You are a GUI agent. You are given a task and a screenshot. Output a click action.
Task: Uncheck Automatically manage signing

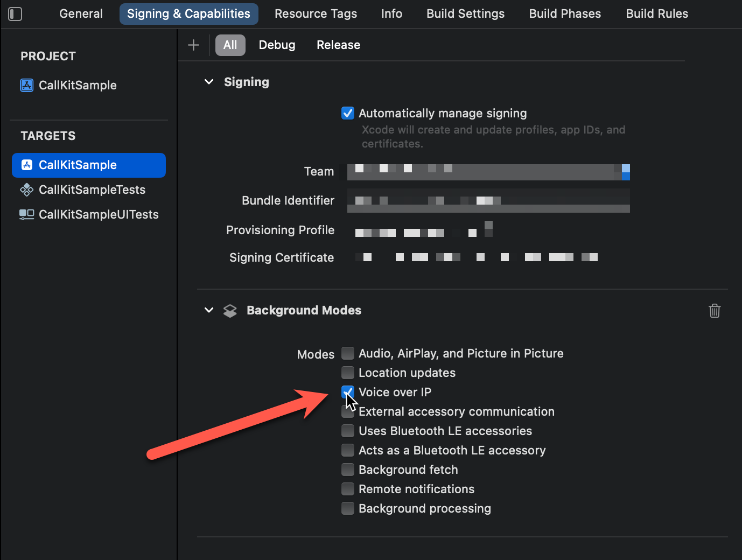coord(348,113)
